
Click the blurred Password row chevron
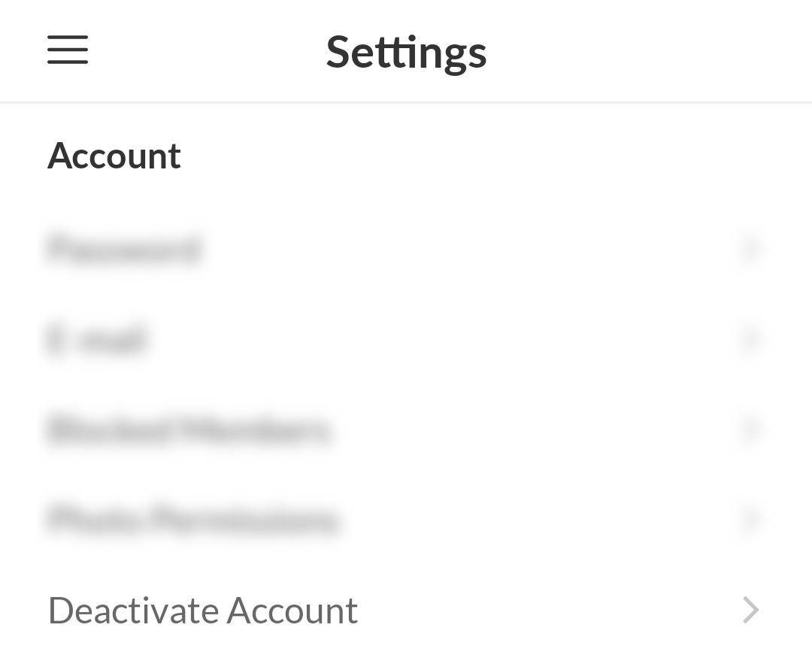point(750,249)
